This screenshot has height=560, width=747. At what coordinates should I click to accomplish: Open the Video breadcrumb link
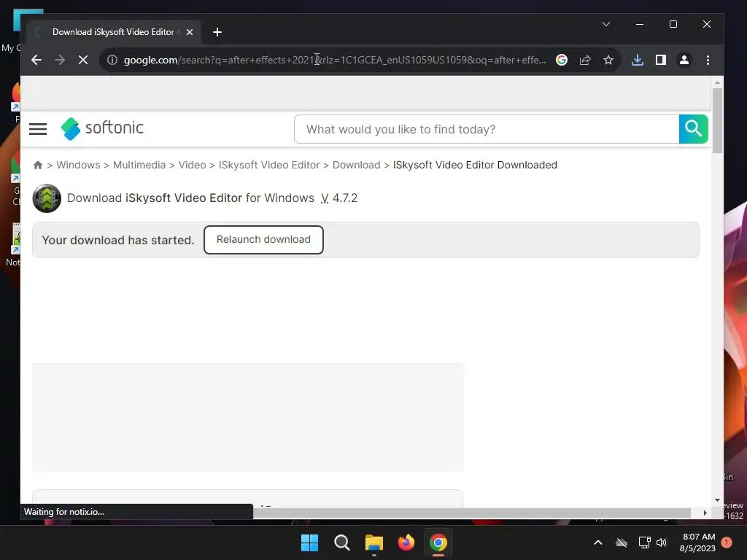click(x=192, y=165)
